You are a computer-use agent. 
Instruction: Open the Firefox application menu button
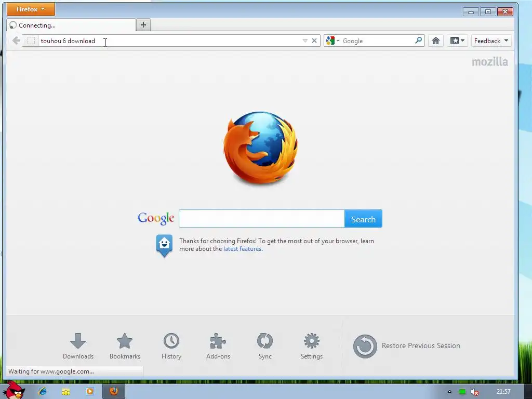point(31,9)
